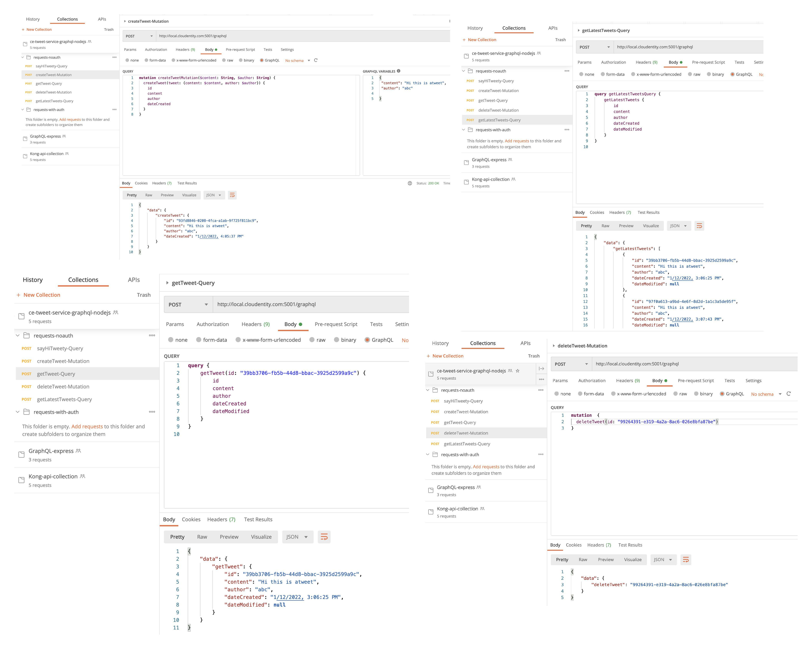
Task: Open three-dots menu of ce-tweet-service-graphql-nodejs collection in deleteTweet-Mutation panel
Action: point(541,379)
